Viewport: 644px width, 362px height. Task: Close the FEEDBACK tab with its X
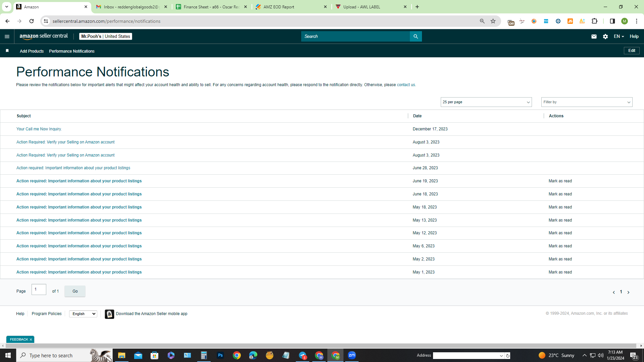click(31, 340)
